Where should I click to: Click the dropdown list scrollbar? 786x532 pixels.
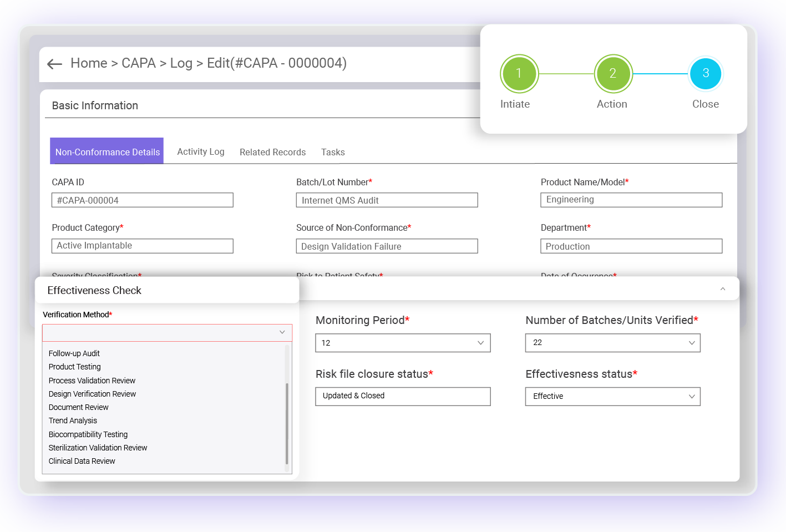(x=287, y=423)
